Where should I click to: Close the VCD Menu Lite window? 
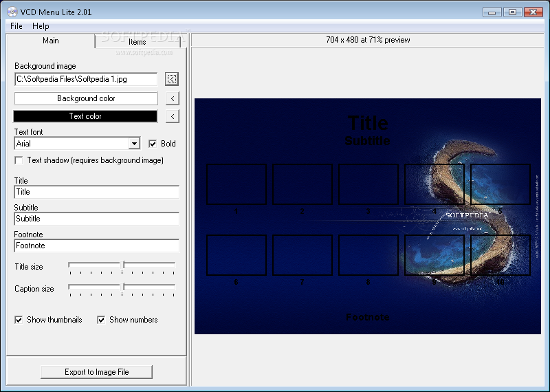click(x=533, y=12)
